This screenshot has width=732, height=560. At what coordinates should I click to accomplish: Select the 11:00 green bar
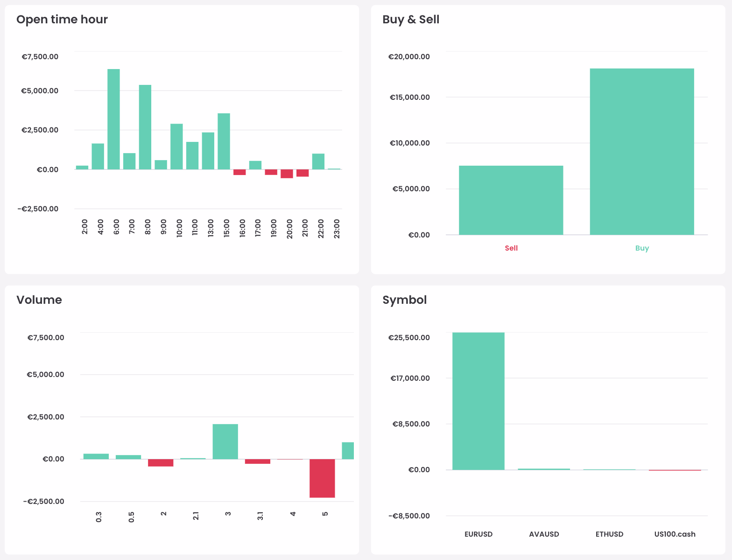click(x=192, y=155)
